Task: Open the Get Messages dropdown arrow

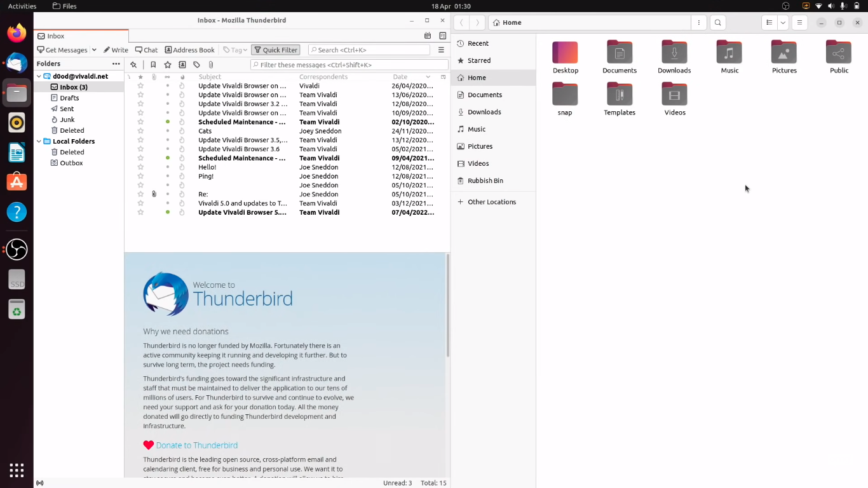Action: pyautogui.click(x=94, y=50)
